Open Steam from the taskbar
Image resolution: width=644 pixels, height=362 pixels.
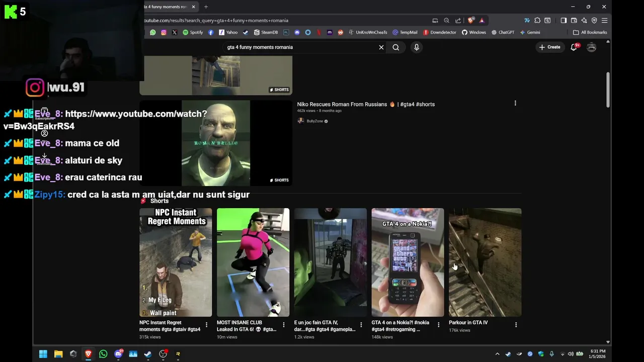pos(148,354)
